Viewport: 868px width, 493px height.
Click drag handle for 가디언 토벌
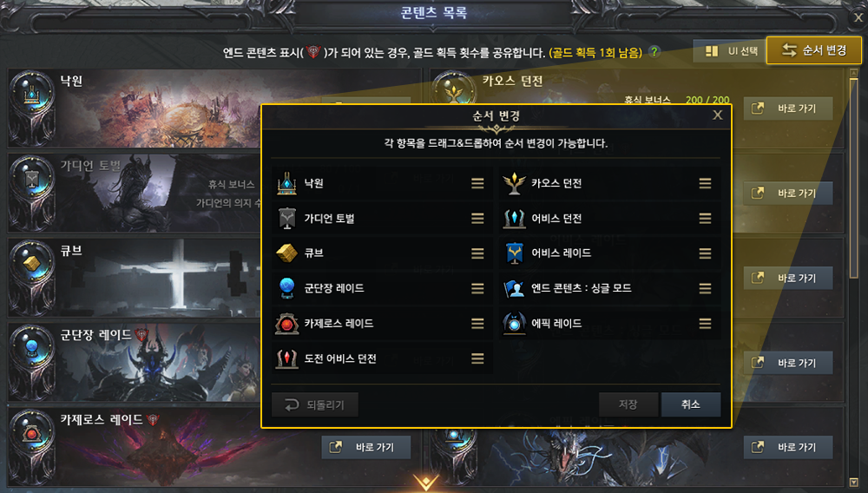coord(477,218)
